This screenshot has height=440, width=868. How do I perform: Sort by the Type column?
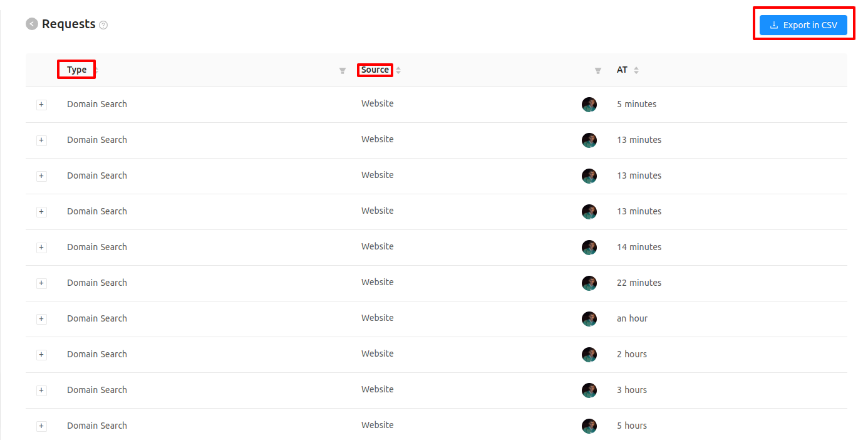(97, 70)
